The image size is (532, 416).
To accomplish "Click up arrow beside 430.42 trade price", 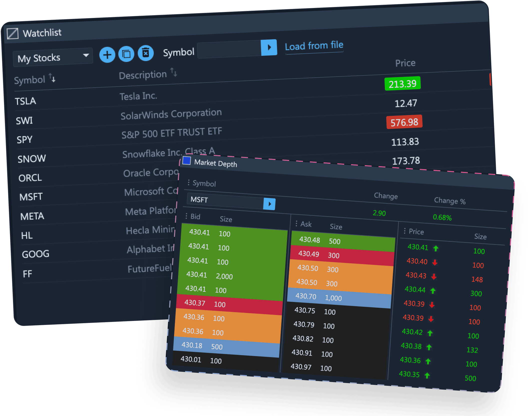I will click(x=430, y=333).
